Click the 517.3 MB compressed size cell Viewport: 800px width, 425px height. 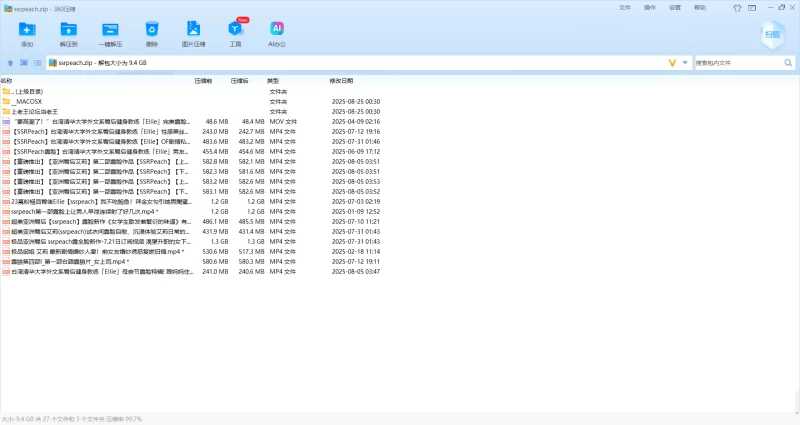pos(252,252)
